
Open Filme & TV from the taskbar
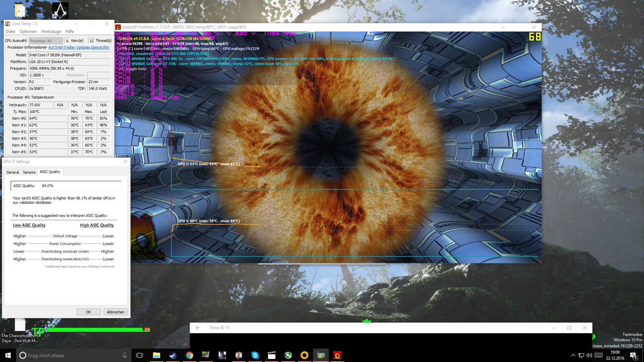coord(271,355)
